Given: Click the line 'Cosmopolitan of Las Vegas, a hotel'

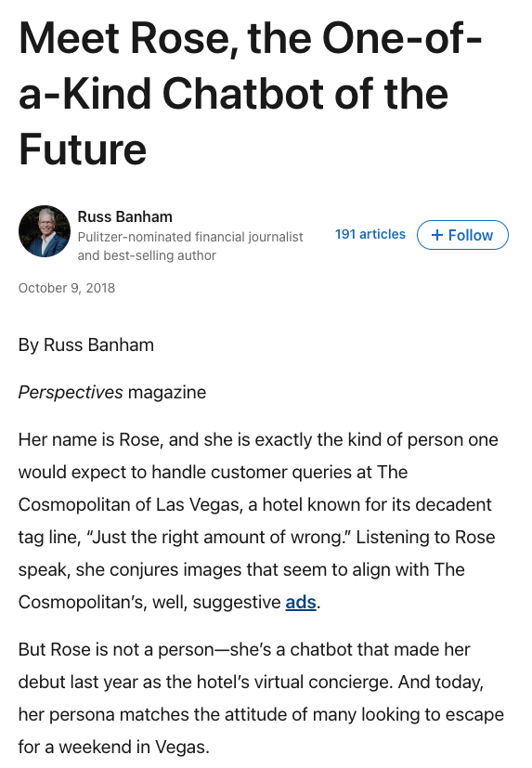Looking at the screenshot, I should [x=254, y=504].
